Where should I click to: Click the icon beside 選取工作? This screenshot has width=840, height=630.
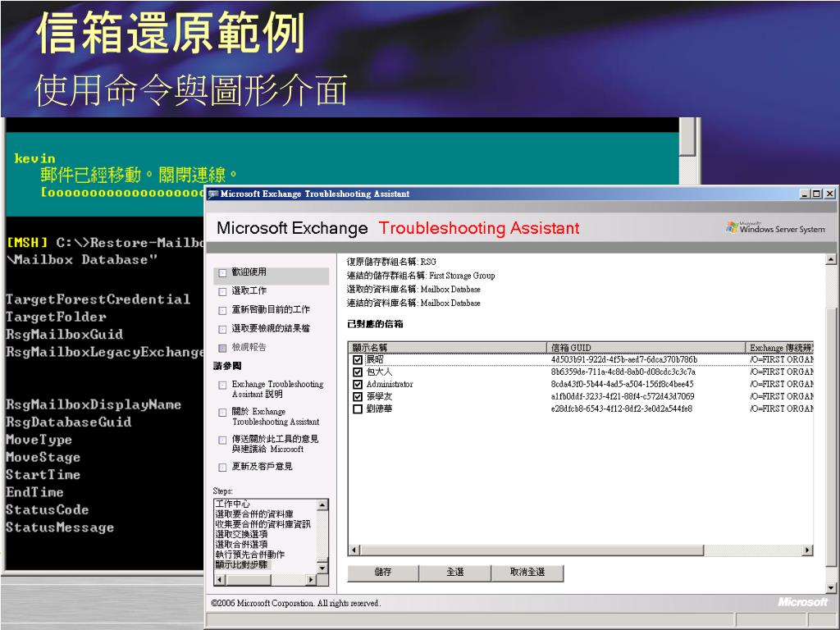click(x=222, y=292)
